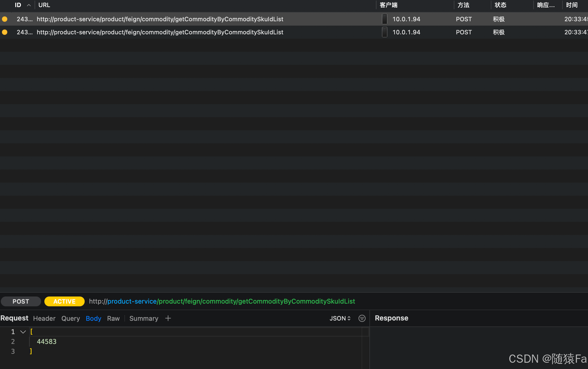This screenshot has width=588, height=369.
Task: Click the circular filter icon beside JSON
Action: [362, 318]
